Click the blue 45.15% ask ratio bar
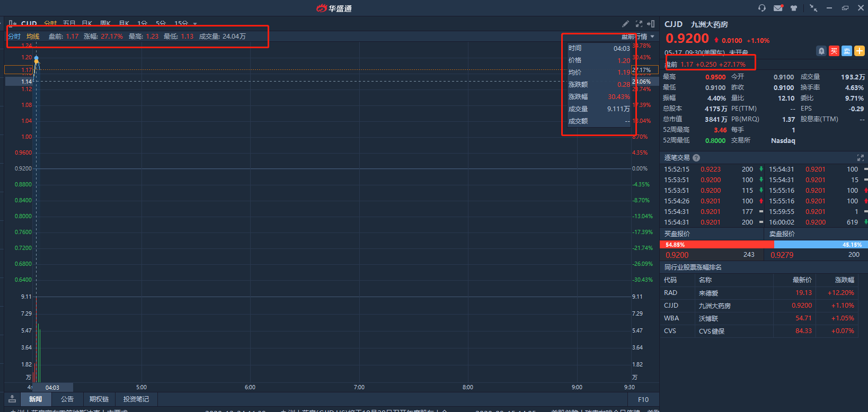The image size is (868, 412). [821, 245]
